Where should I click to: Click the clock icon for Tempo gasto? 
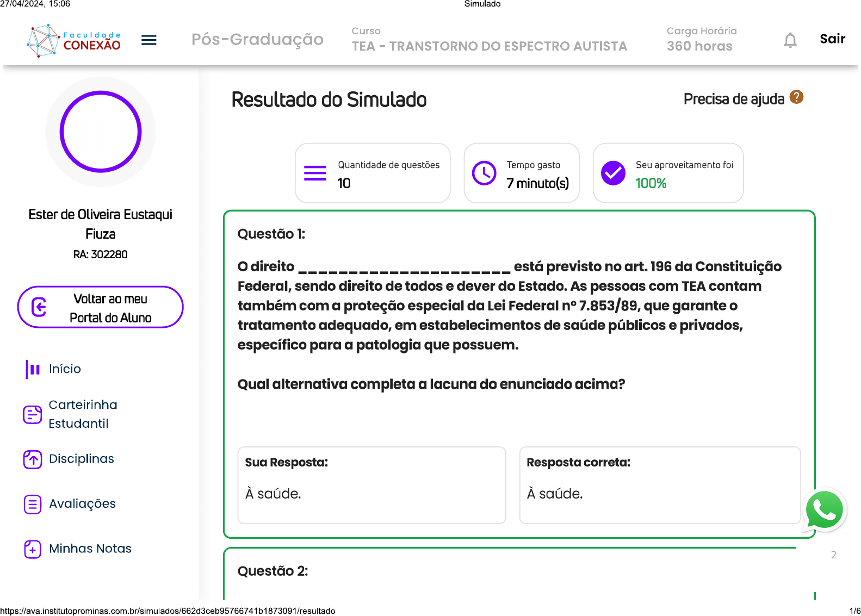coord(484,173)
